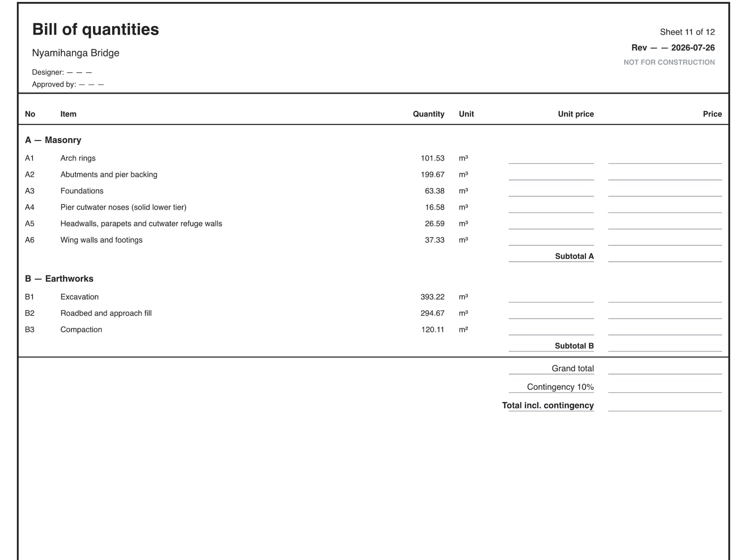Click the price field for Compaction row
The height and width of the screenshot is (560, 747).
pyautogui.click(x=665, y=330)
